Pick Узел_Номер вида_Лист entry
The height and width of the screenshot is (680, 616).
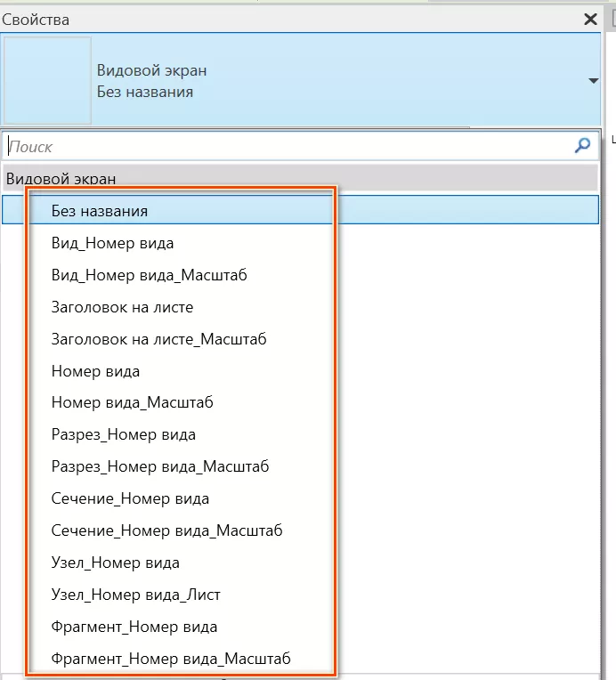click(135, 595)
